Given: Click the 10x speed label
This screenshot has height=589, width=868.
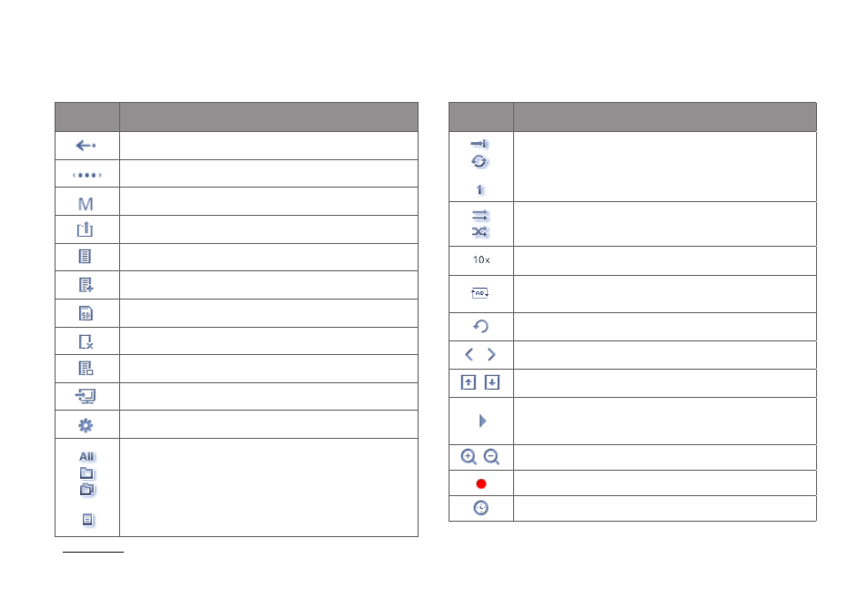Looking at the screenshot, I should (x=481, y=259).
